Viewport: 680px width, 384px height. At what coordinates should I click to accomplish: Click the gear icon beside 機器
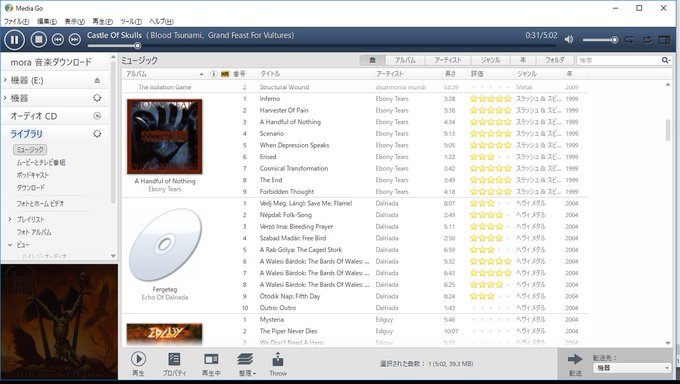(97, 98)
